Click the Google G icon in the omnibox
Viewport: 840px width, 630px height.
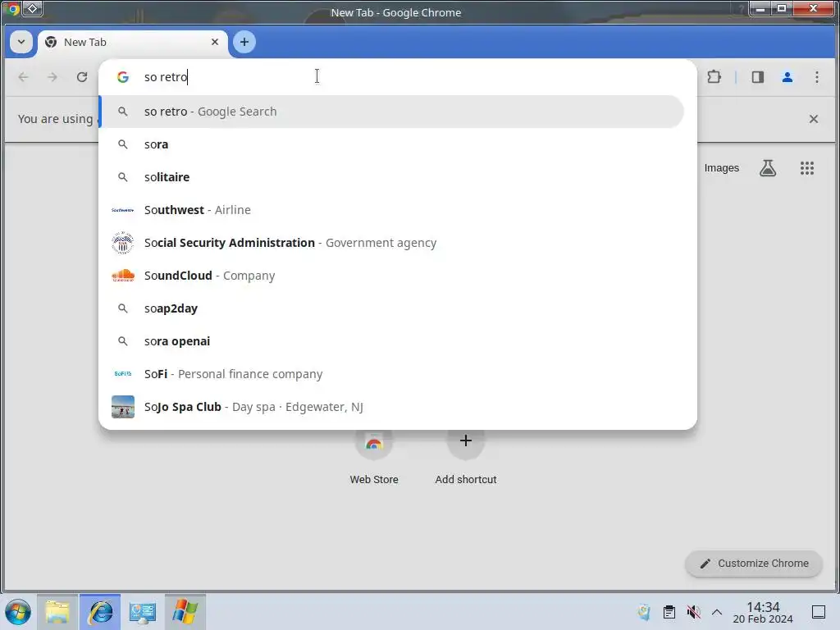coord(123,77)
